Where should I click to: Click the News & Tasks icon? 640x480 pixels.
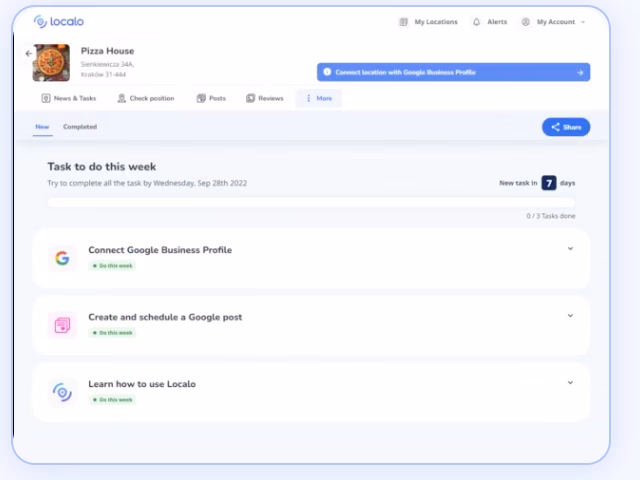[46, 98]
